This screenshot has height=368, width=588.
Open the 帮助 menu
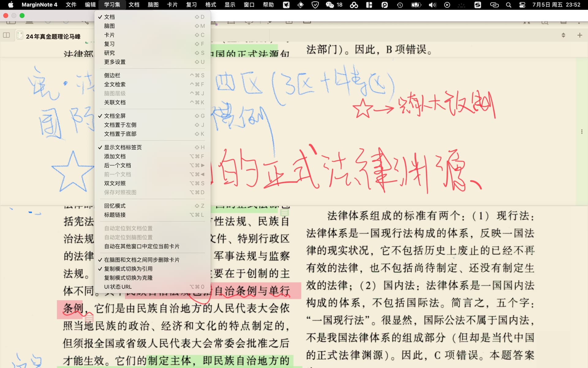click(x=268, y=5)
